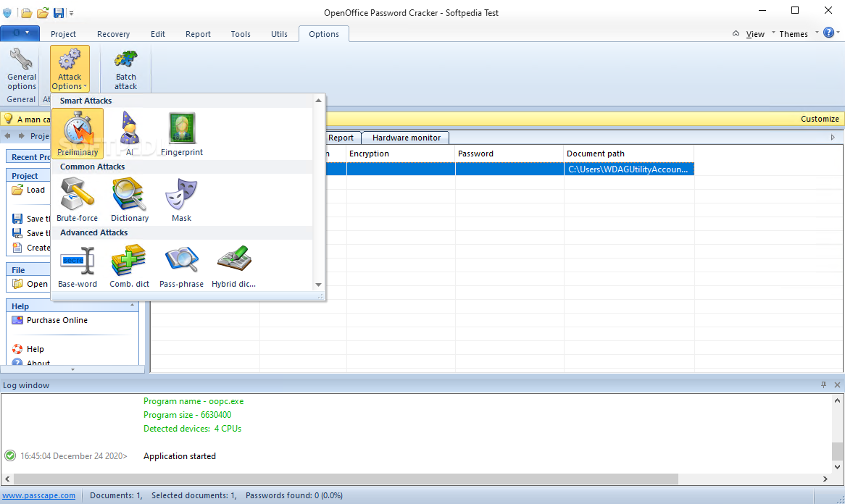The image size is (845, 504).
Task: Open the Themes dropdown menu
Action: tap(794, 34)
